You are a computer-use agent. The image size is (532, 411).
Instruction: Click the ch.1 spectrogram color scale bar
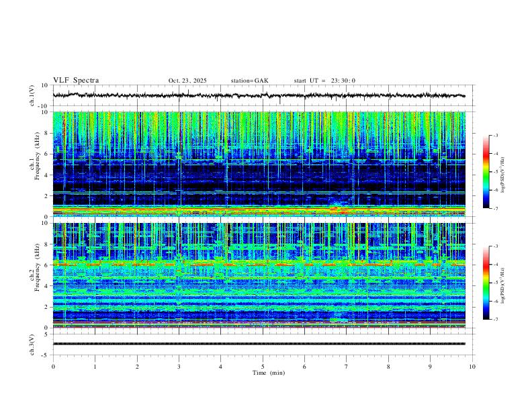tap(486, 172)
